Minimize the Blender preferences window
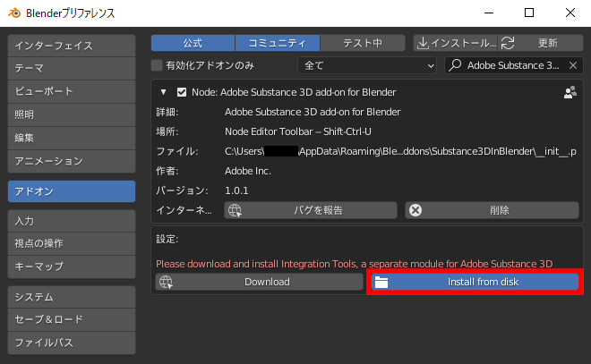 (489, 13)
